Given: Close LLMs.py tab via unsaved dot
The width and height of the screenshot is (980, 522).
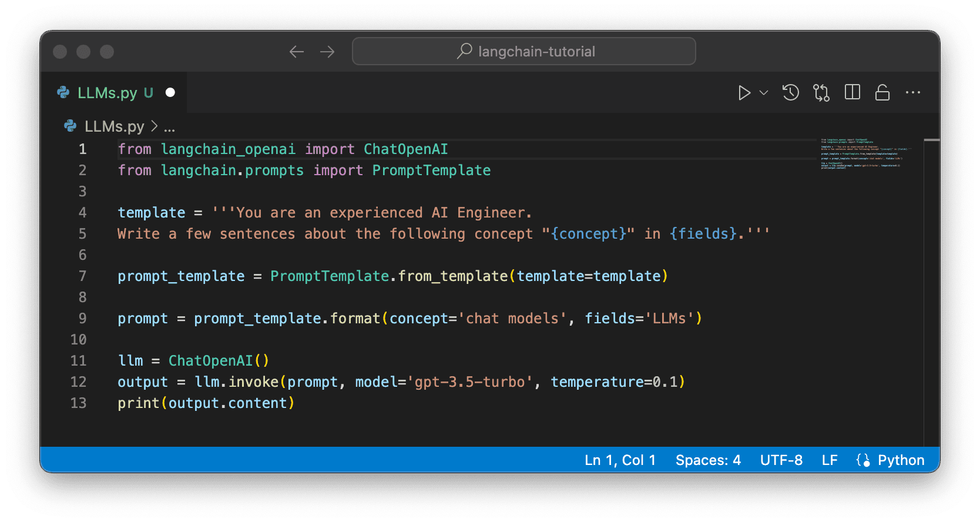Looking at the screenshot, I should pos(170,92).
